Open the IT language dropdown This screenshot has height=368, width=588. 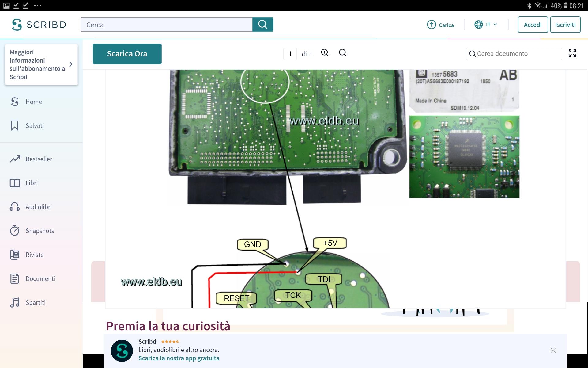492,25
